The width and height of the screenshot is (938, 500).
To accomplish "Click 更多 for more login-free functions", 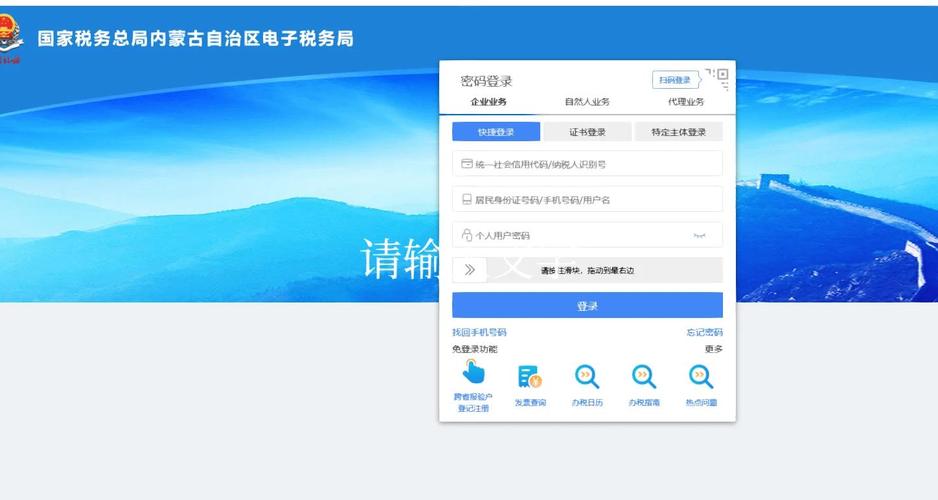I will (x=714, y=349).
